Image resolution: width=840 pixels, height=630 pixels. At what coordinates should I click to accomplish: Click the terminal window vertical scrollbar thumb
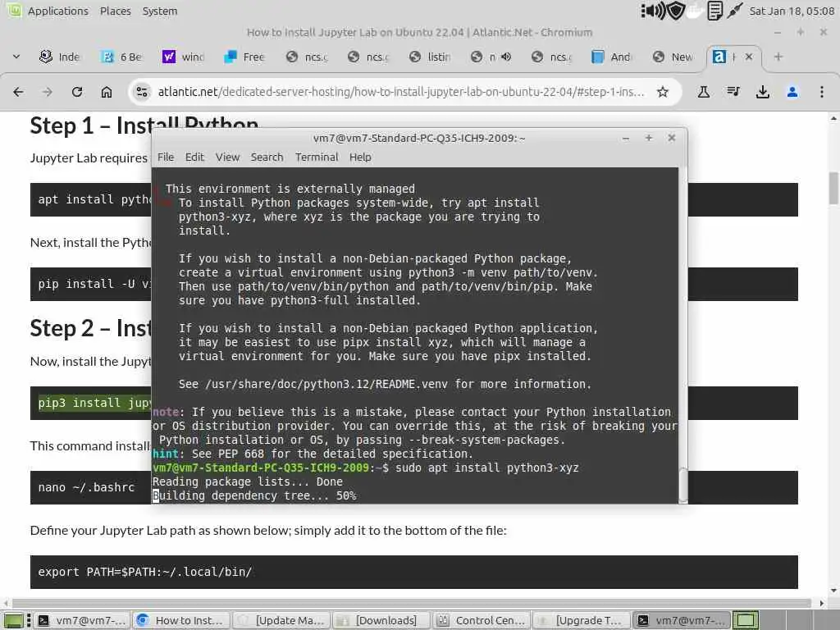(x=683, y=486)
